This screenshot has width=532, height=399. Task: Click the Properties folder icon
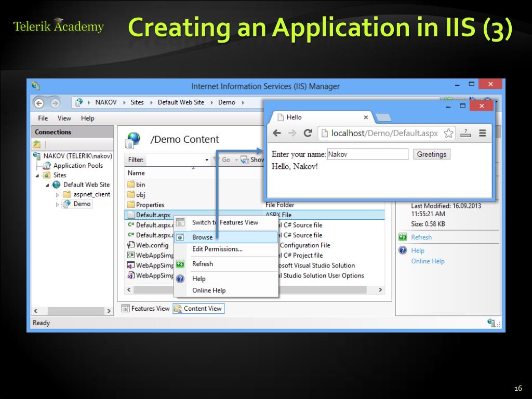[131, 205]
